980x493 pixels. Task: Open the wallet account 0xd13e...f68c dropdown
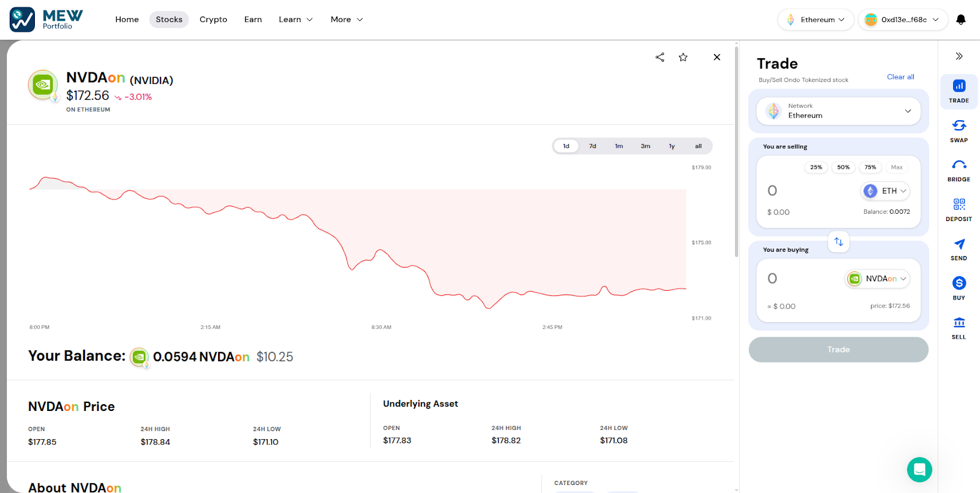point(903,20)
